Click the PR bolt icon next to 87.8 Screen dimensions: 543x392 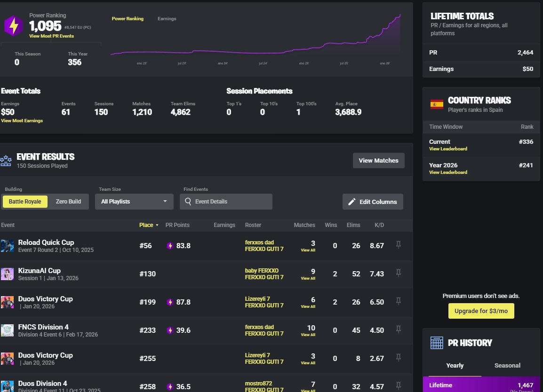click(170, 302)
